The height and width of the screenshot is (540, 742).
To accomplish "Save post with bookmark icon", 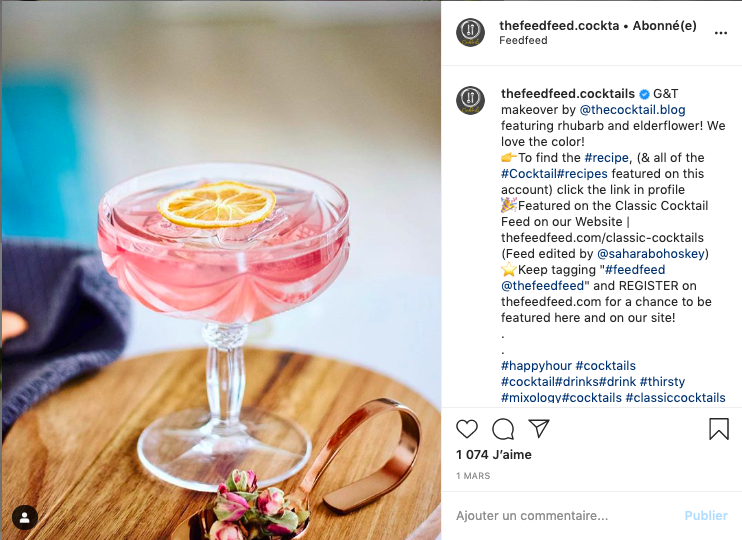I will click(x=718, y=429).
